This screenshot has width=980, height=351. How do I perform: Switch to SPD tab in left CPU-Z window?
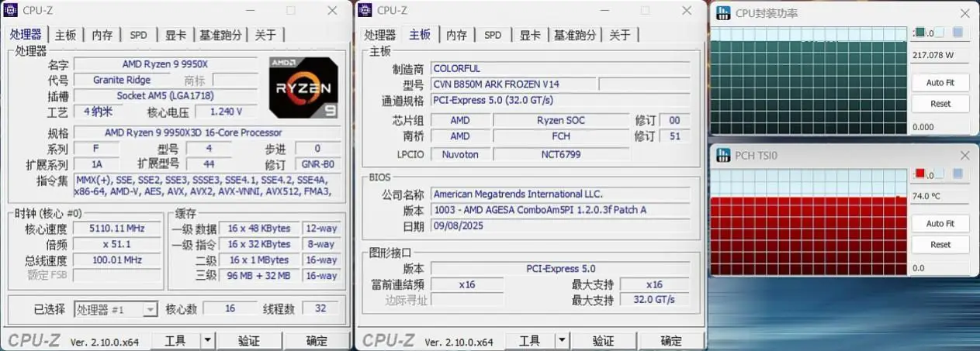tap(138, 35)
